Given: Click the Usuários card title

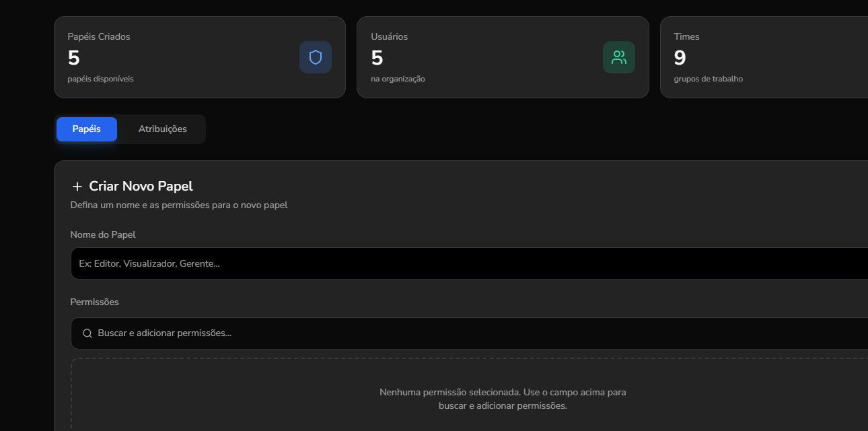Looking at the screenshot, I should click(x=390, y=36).
